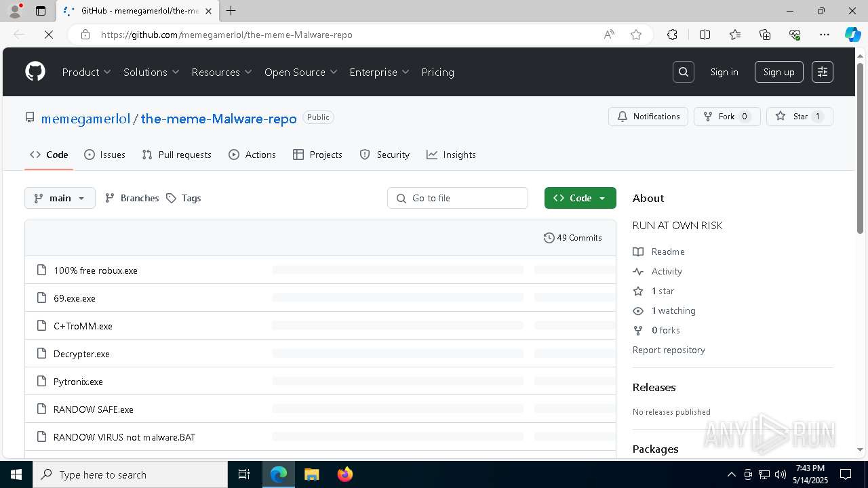Expand the Open Source menu
Viewport: 868px width, 488px height.
pos(301,72)
